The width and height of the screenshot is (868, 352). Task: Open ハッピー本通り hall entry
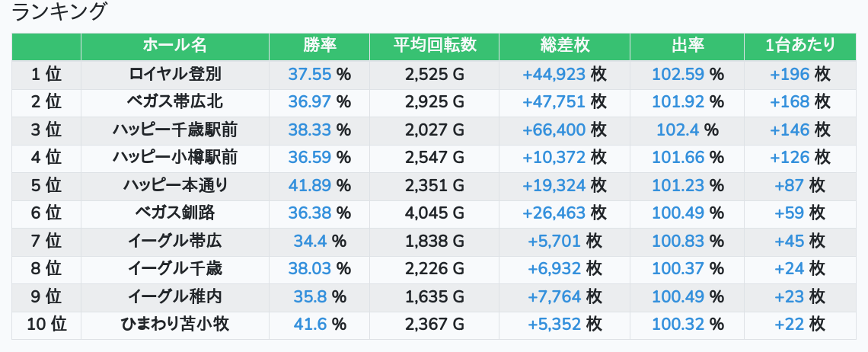click(x=175, y=185)
